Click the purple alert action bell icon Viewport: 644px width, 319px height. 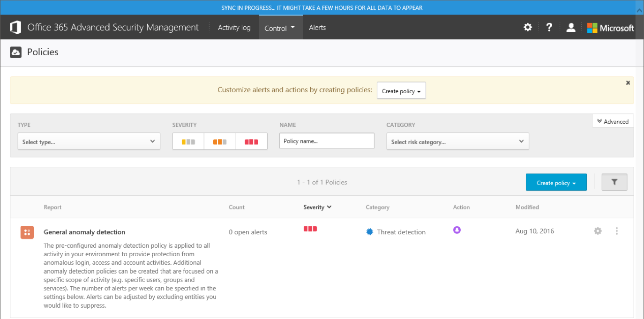tap(457, 231)
